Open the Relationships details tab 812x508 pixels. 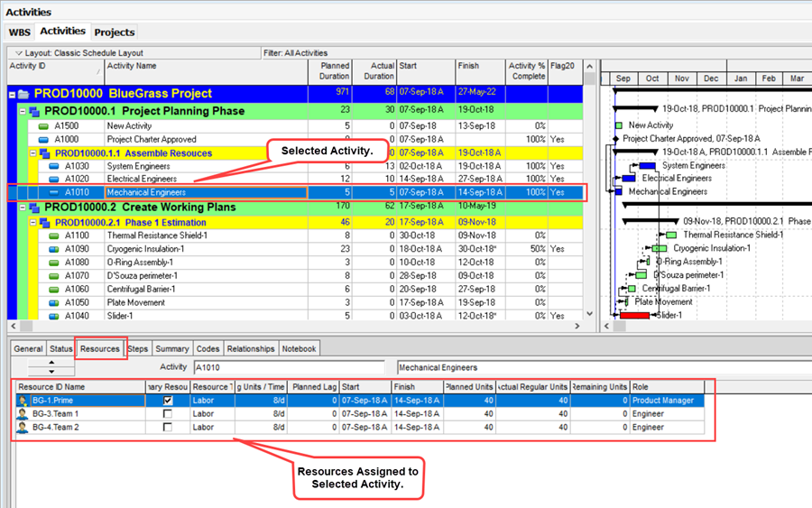point(251,349)
